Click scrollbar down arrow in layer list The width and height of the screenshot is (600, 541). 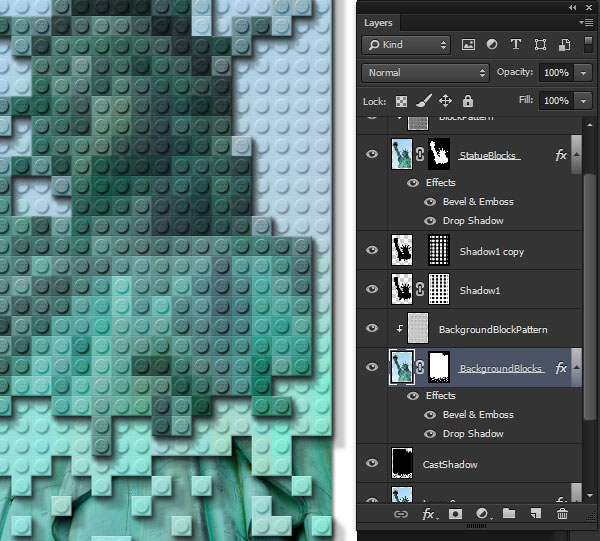(x=590, y=495)
